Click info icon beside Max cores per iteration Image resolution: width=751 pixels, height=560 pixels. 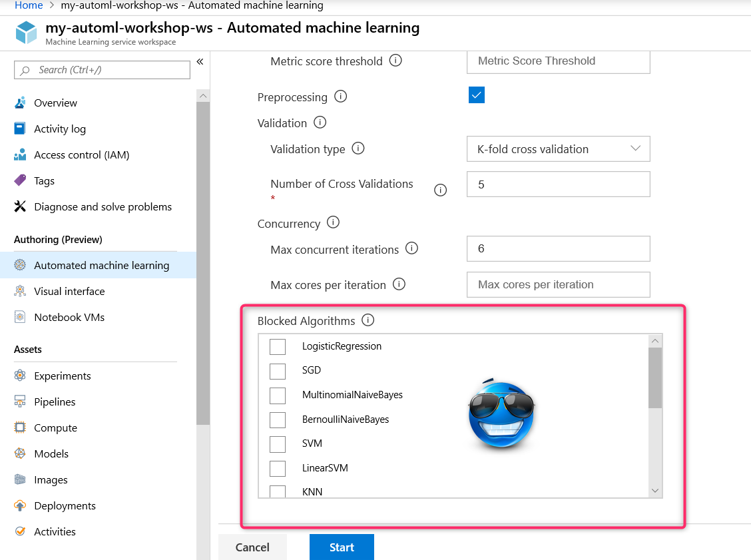click(x=399, y=284)
